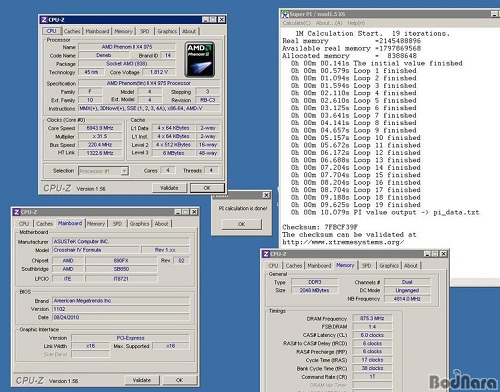Click the Checksum line 7FBCF39F in Super PI
Image resolution: width=500 pixels, height=392 pixels.
point(320,227)
